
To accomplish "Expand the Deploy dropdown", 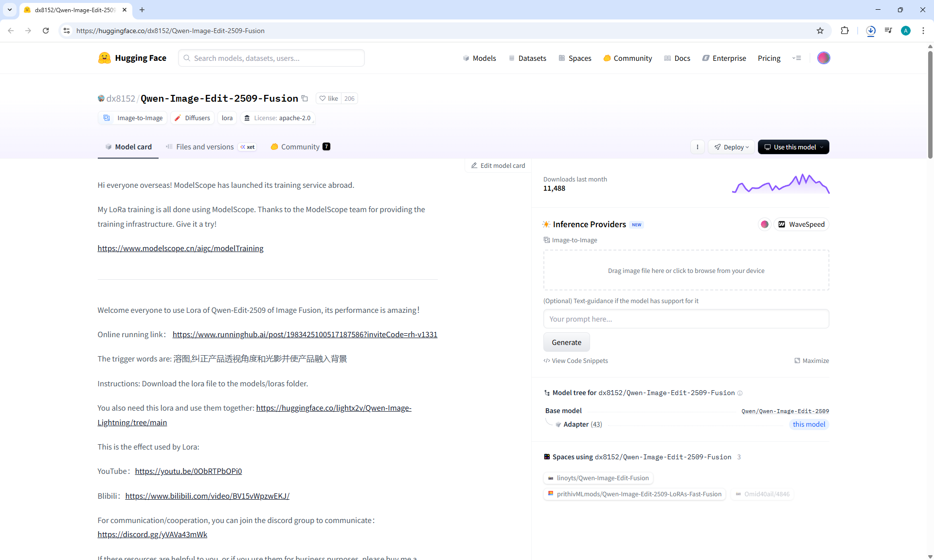I will (731, 147).
